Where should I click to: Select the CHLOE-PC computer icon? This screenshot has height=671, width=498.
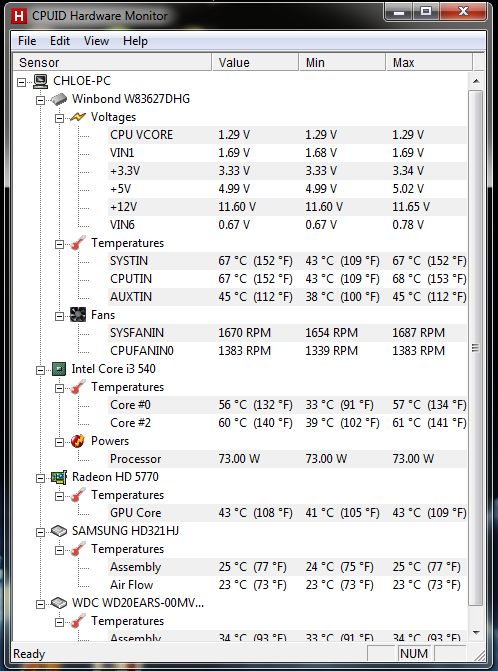pyautogui.click(x=41, y=81)
